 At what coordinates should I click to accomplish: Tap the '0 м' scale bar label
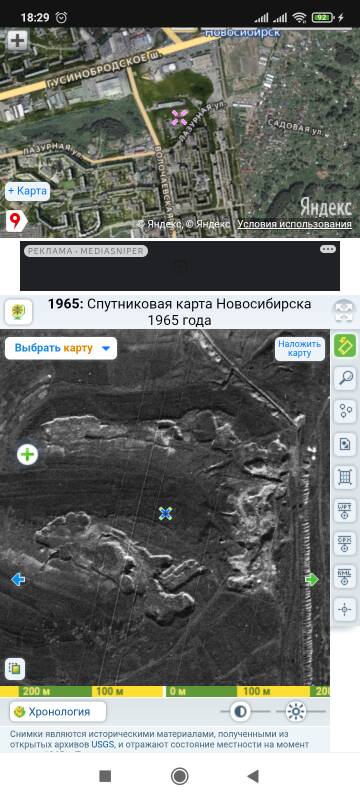pos(177,691)
